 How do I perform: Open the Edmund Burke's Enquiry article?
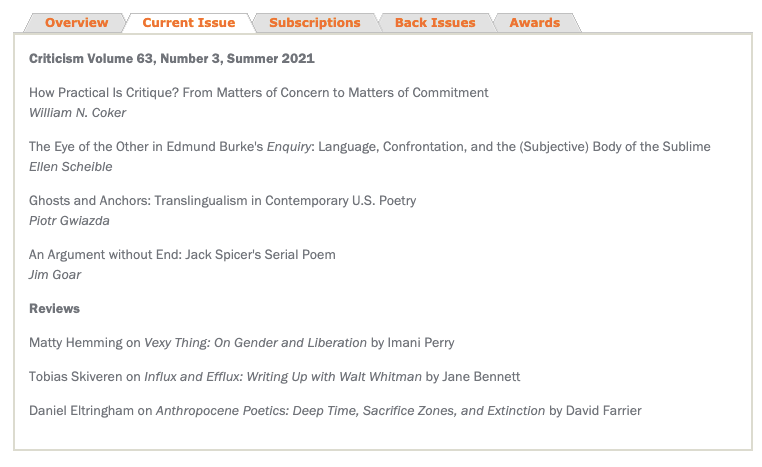coord(369,147)
